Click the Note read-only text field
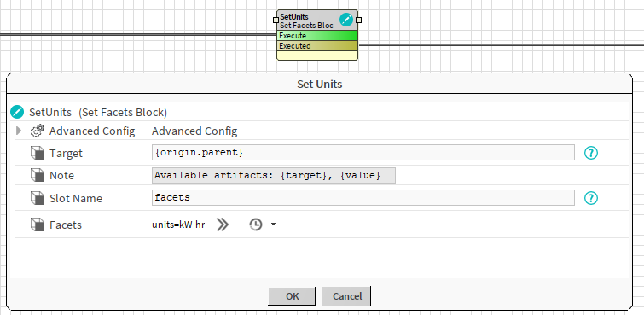Screen dimensions: 644x315 tap(274, 175)
